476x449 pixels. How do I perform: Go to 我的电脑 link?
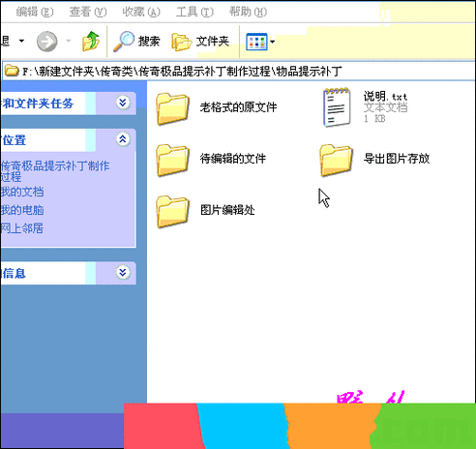pyautogui.click(x=22, y=210)
